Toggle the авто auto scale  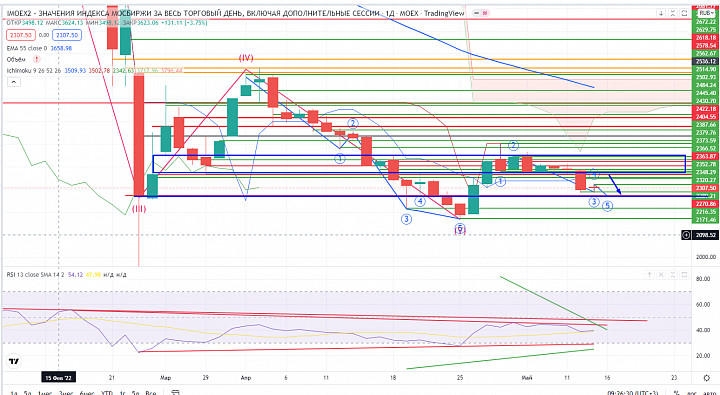pyautogui.click(x=708, y=393)
